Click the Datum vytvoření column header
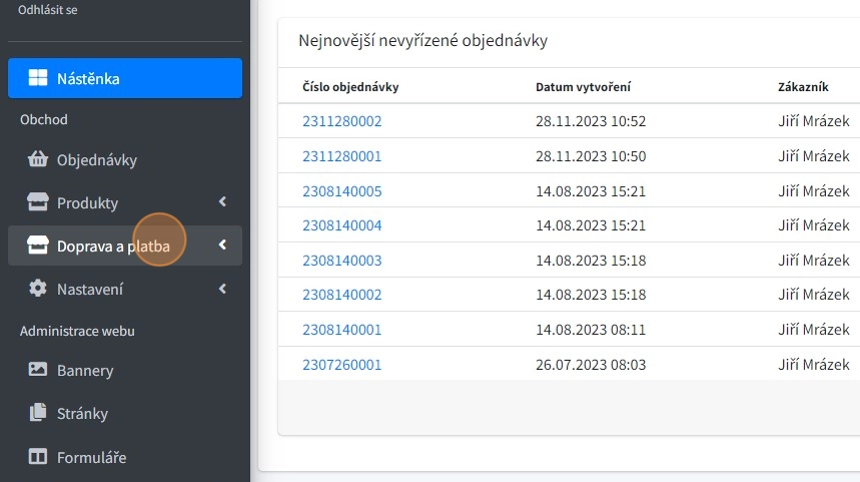 (583, 87)
